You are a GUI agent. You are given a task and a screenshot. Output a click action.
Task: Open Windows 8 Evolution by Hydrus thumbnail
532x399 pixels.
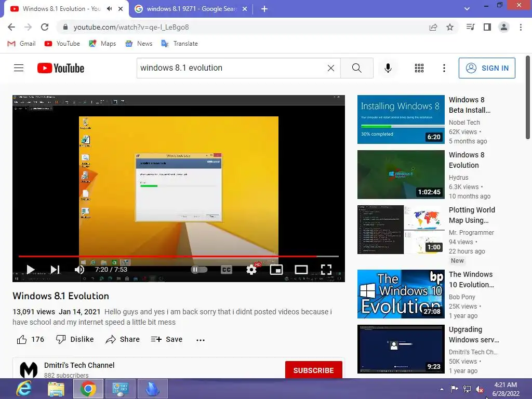pyautogui.click(x=401, y=175)
